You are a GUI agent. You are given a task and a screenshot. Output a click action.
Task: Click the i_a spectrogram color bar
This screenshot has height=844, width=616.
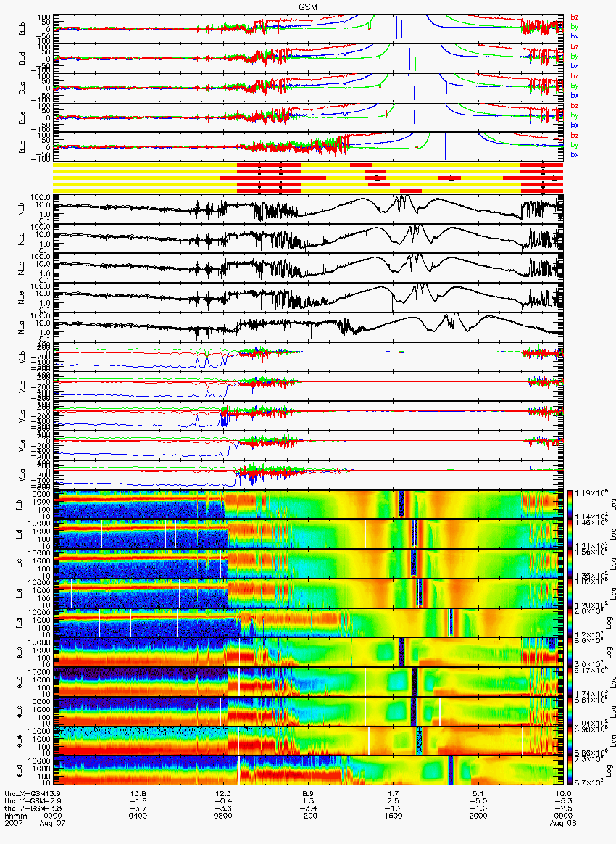[x=569, y=623]
